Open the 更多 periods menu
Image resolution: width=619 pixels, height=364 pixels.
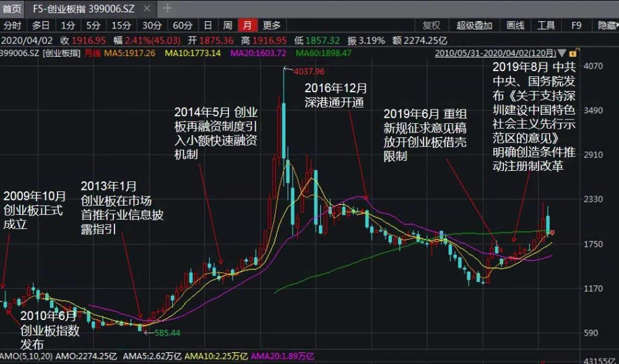click(x=272, y=25)
